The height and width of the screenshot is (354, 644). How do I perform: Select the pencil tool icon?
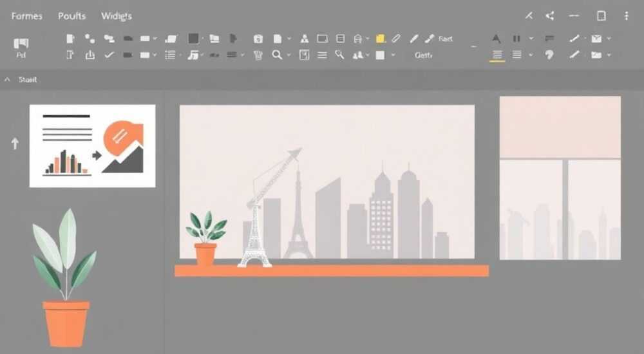click(414, 39)
